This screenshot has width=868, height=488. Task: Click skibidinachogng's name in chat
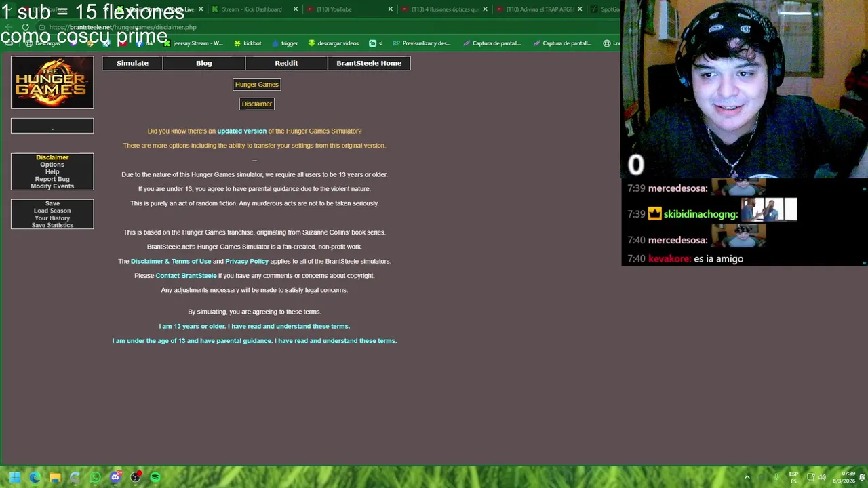tap(701, 214)
